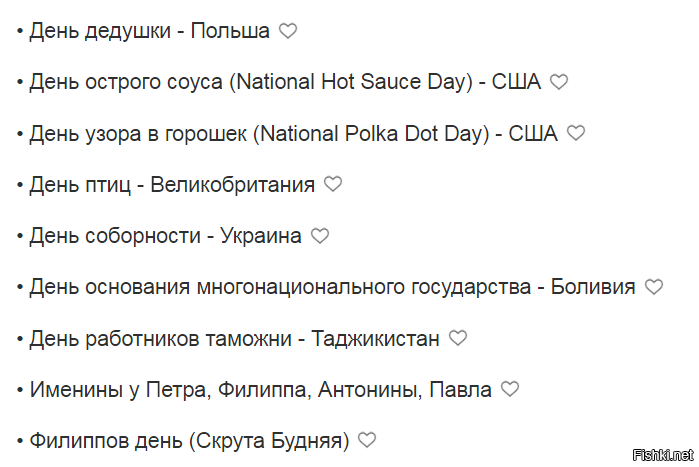
Task: Click heart after Боливия holiday line
Action: coord(654,287)
